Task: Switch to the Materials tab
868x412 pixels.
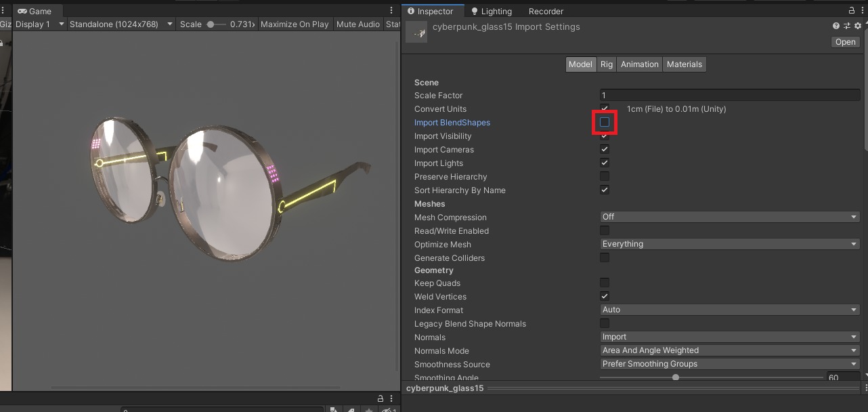Action: (x=684, y=64)
